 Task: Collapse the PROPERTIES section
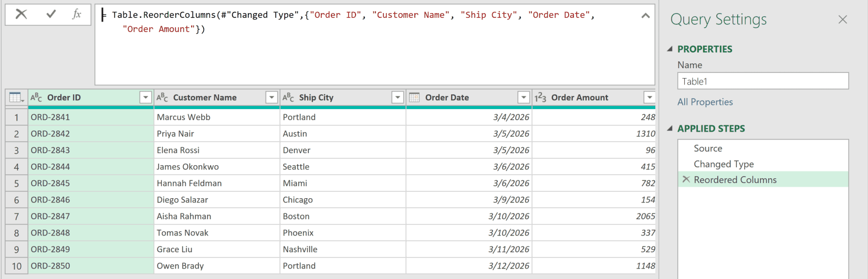[x=670, y=49]
